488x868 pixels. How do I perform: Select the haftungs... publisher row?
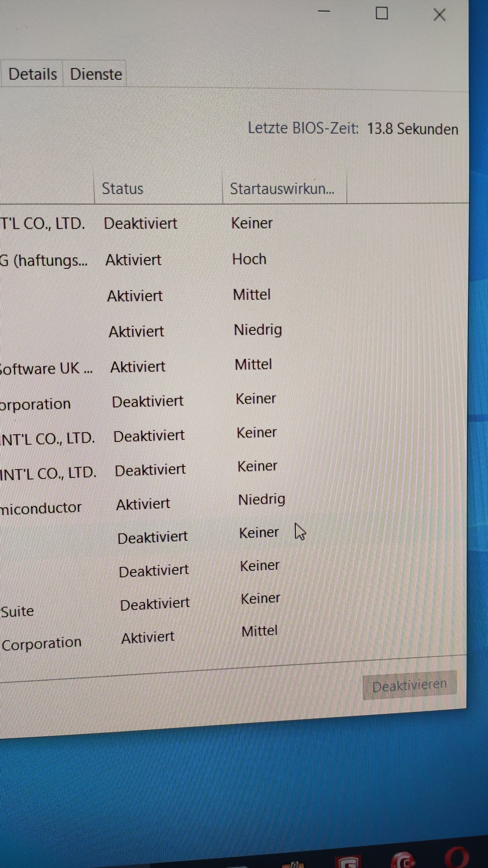44,260
